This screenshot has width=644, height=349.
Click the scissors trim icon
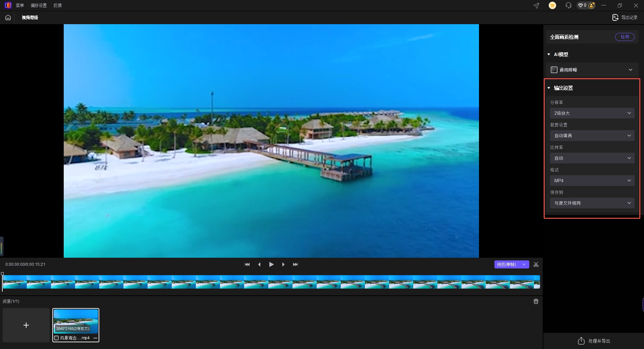click(x=536, y=264)
